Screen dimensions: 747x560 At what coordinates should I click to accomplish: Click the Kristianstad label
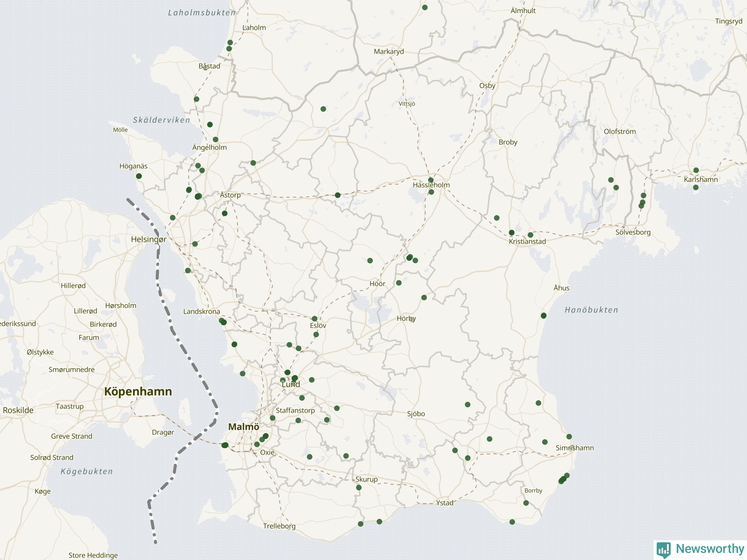pyautogui.click(x=528, y=242)
